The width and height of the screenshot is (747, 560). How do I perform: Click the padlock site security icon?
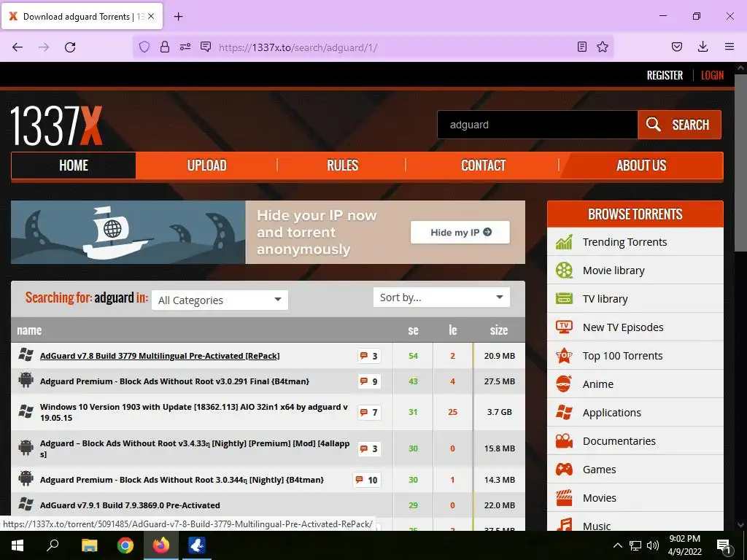pos(165,47)
